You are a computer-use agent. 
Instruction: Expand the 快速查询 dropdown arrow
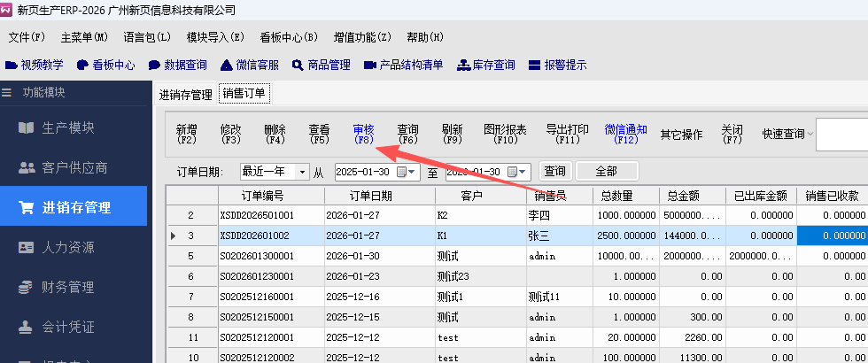tap(810, 135)
